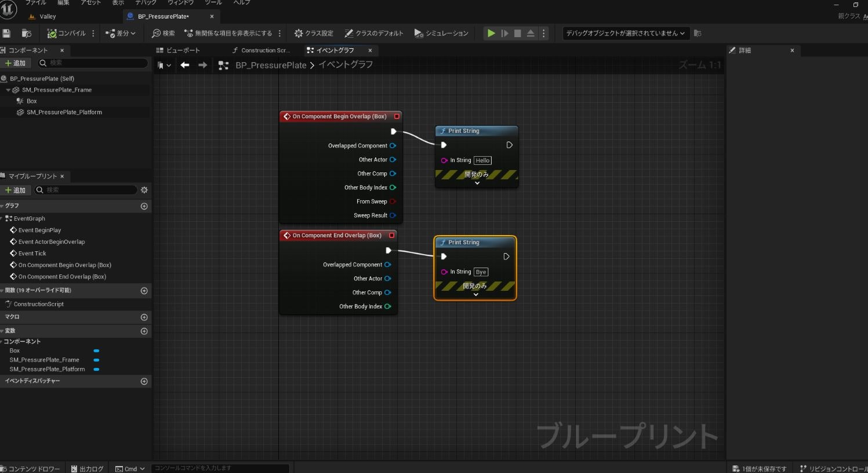868x473 pixels.
Task: Click the In String field containing Hello
Action: [x=483, y=161]
